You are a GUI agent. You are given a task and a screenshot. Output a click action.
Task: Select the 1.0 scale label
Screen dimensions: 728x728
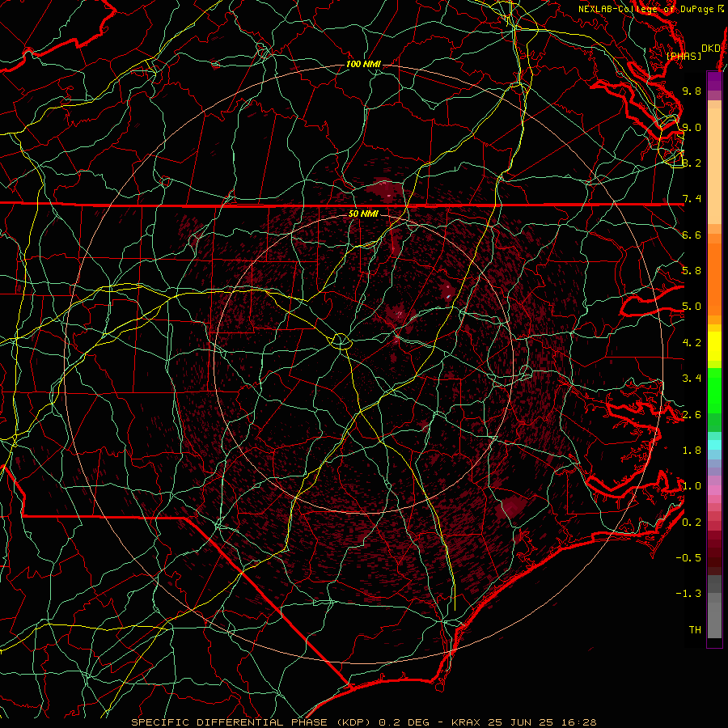692,486
